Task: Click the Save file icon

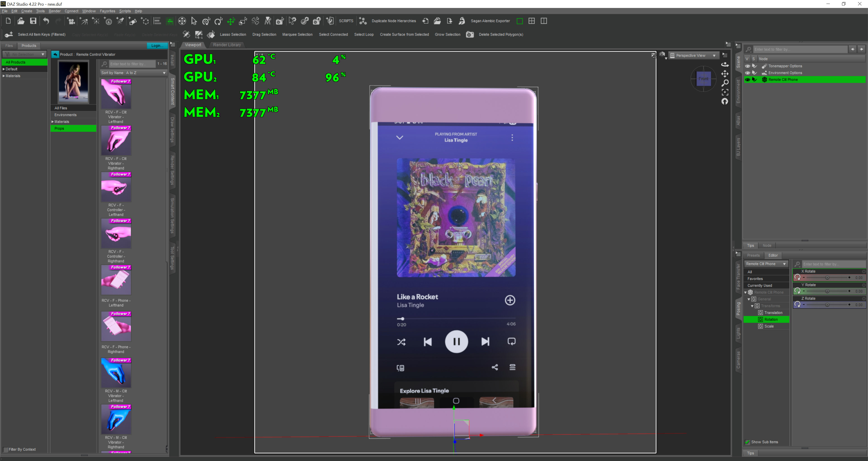Action: coord(33,21)
